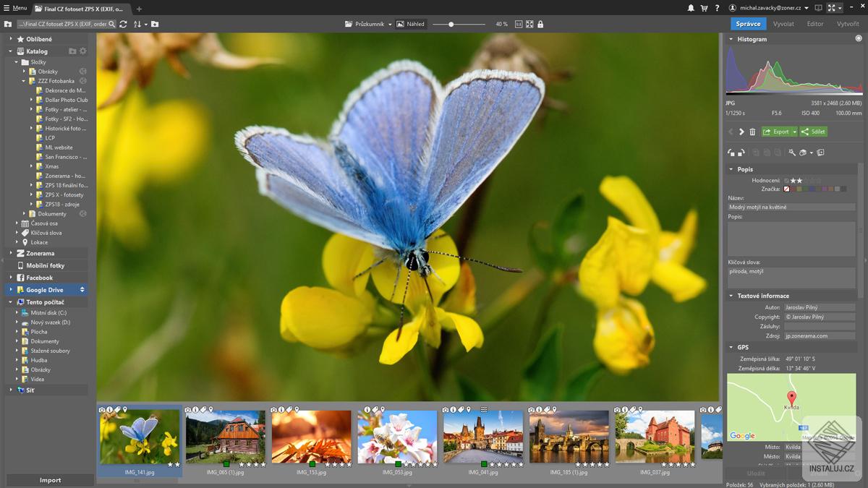Click the help question mark icon
868x488 pixels.
point(717,8)
